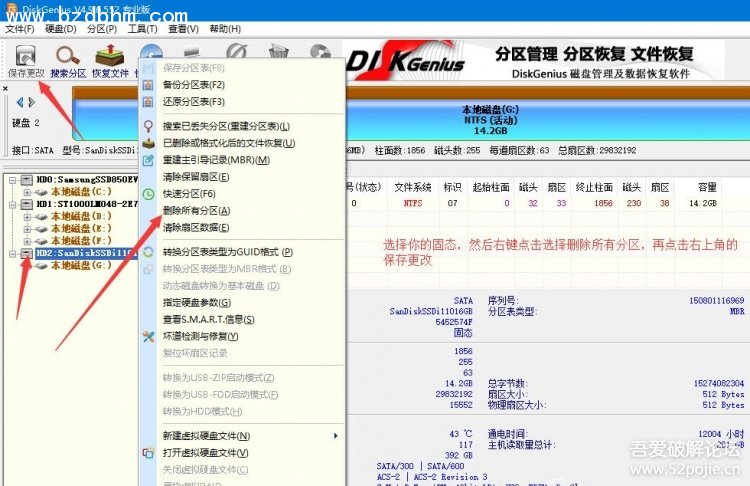The height and width of the screenshot is (486, 750).
Task: Select 本地磁盘(F:) in the tree
Action: pos(81,241)
